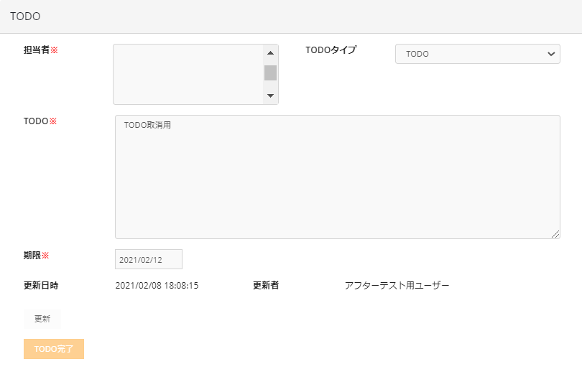Focus the TODO text area containing TODO取消用
The width and height of the screenshot is (582, 392).
click(x=337, y=177)
